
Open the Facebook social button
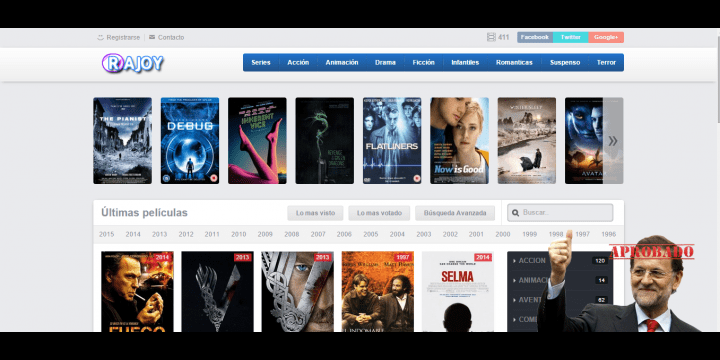pos(535,37)
